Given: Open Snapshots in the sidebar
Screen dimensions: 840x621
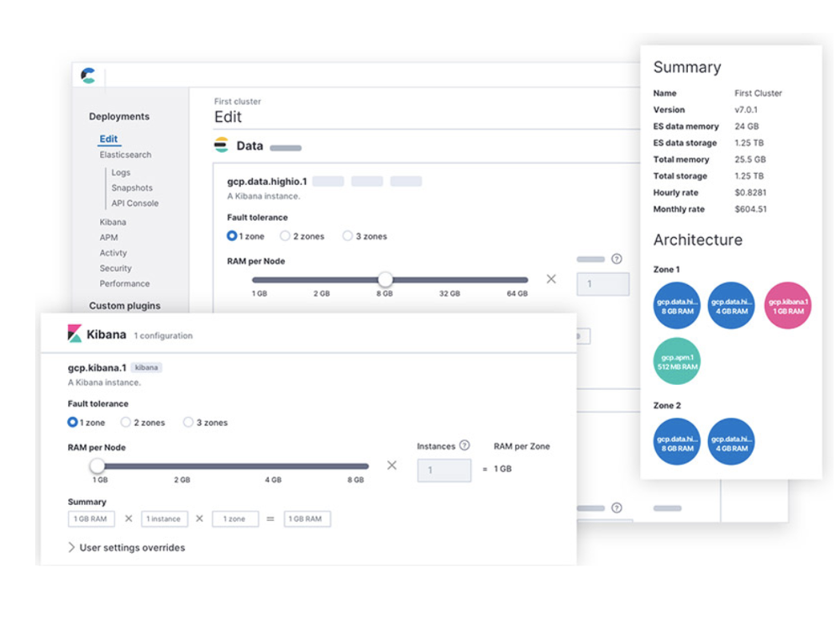Looking at the screenshot, I should (132, 188).
